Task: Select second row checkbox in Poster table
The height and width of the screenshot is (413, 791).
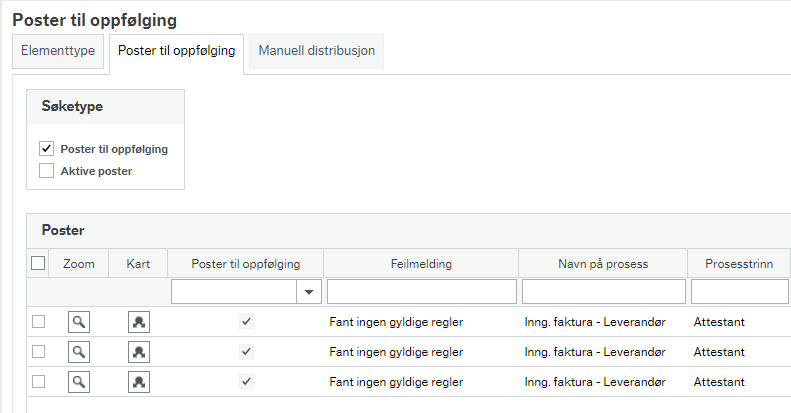Action: 38,351
